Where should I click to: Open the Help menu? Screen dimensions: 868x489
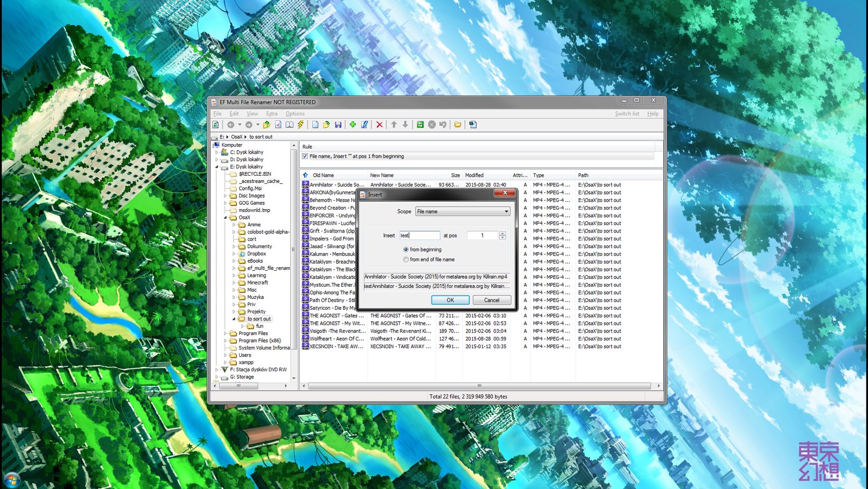[653, 114]
